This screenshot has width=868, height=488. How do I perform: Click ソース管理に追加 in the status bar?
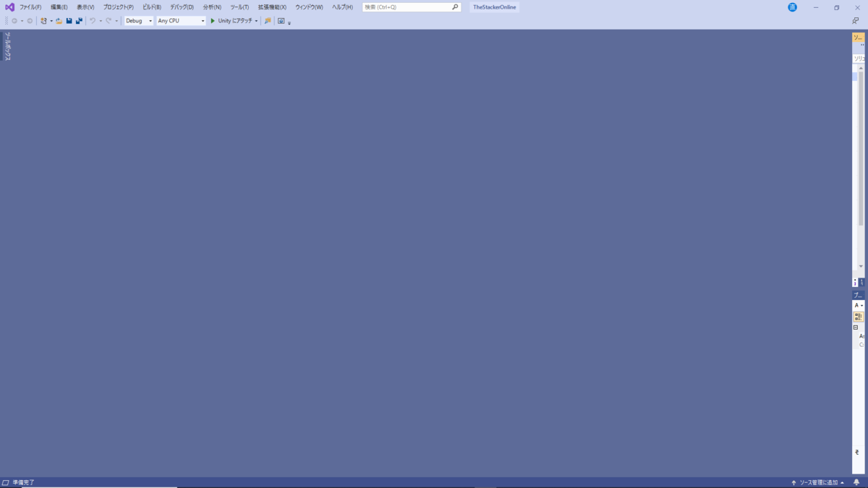(x=818, y=481)
